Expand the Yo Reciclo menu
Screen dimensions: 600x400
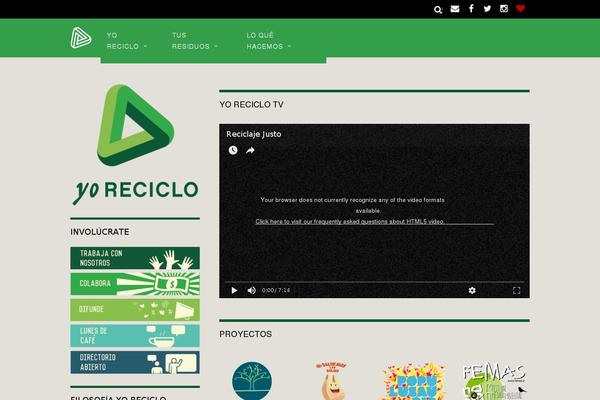click(127, 41)
